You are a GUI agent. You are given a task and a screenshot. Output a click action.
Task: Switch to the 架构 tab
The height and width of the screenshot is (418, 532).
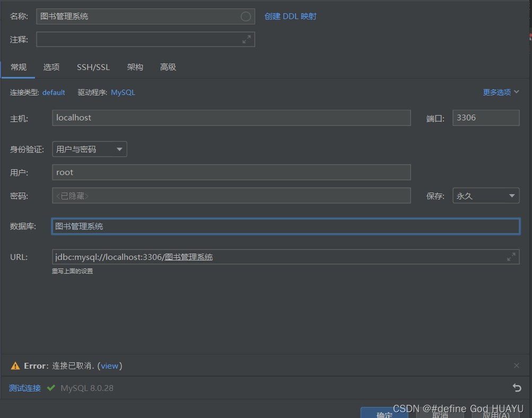135,67
